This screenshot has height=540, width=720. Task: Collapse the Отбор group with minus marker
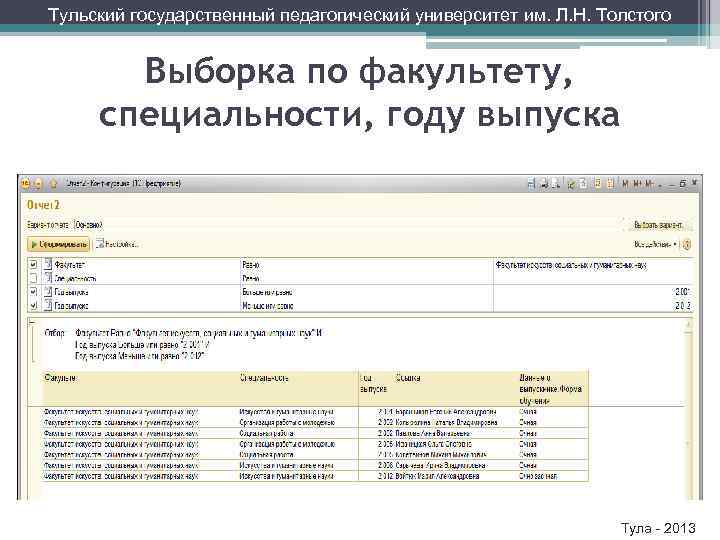[32, 322]
